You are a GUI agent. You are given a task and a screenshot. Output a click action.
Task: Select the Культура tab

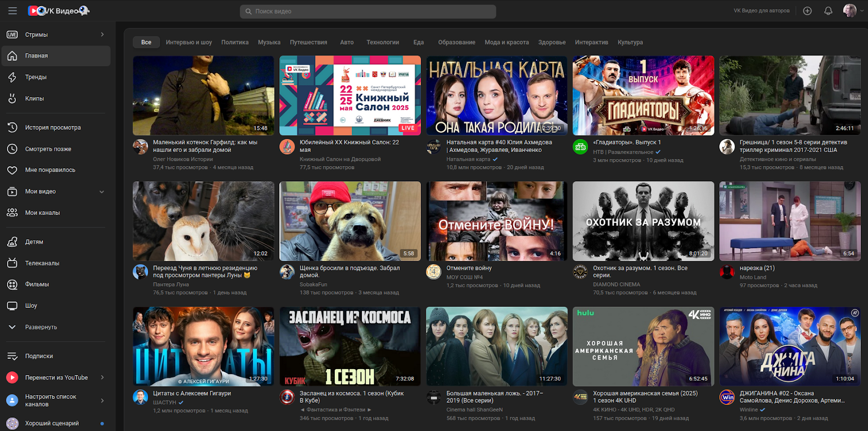[630, 42]
